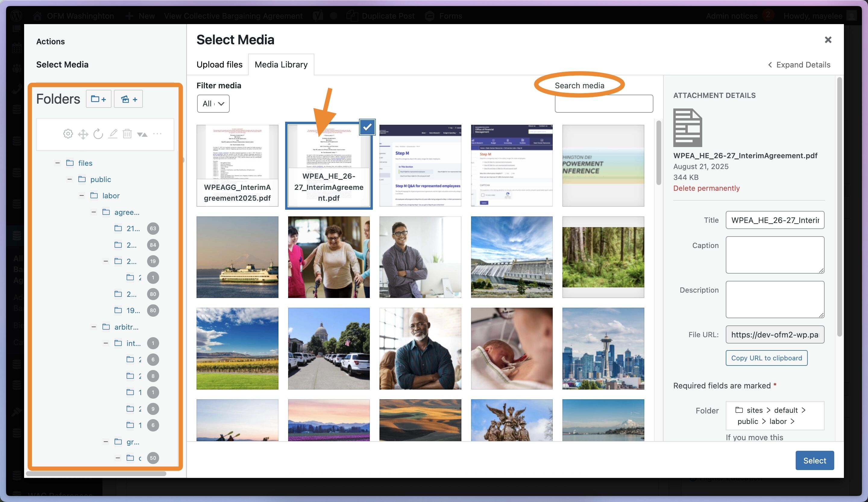Select the Media Library tab
Viewport: 868px width, 502px height.
pyautogui.click(x=281, y=64)
